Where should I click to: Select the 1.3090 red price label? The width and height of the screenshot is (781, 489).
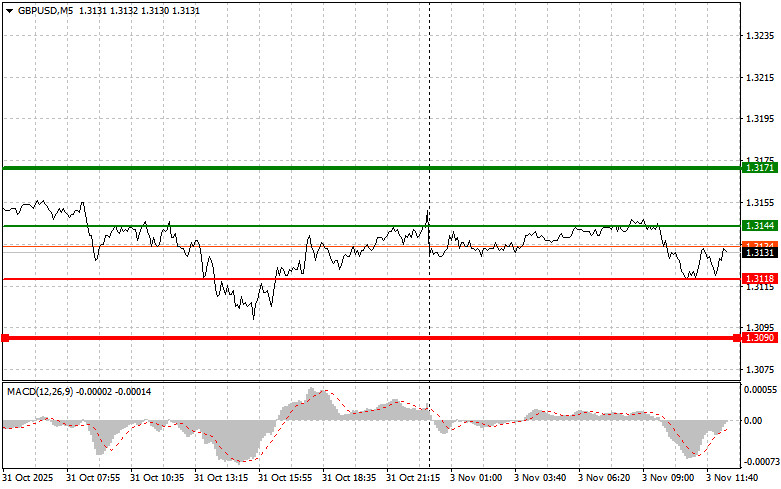[x=760, y=338]
